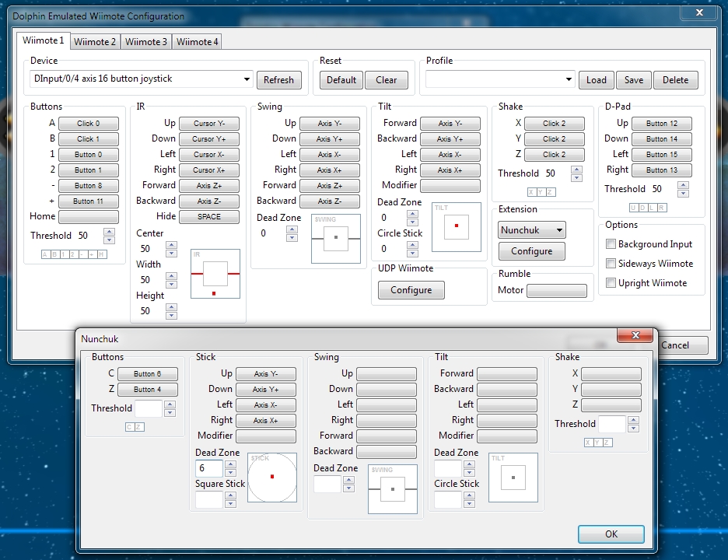Increase Wiimote Buttons Threshold with up arrow

click(109, 232)
